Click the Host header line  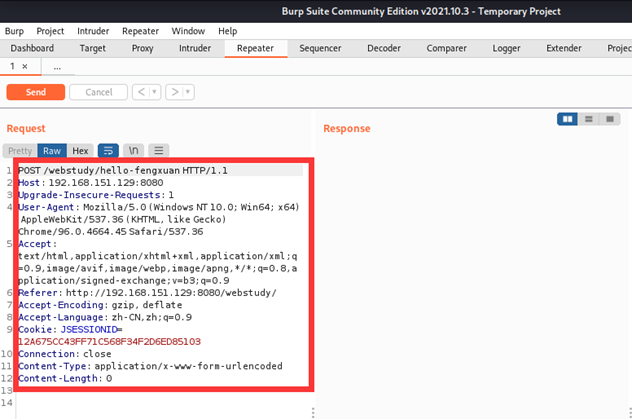point(91,183)
